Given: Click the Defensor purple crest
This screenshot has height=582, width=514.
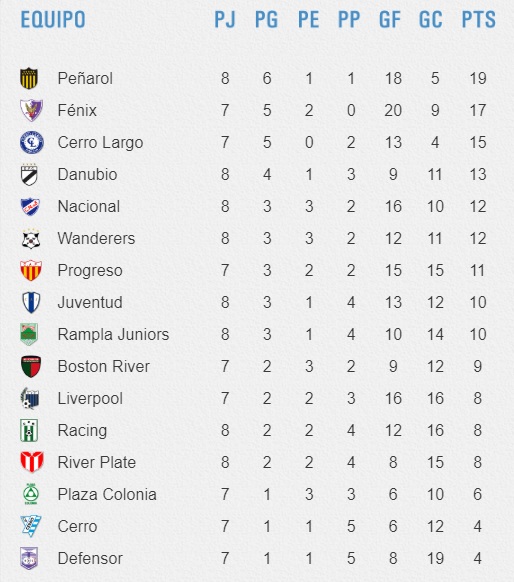Looking at the screenshot, I should (29, 558).
